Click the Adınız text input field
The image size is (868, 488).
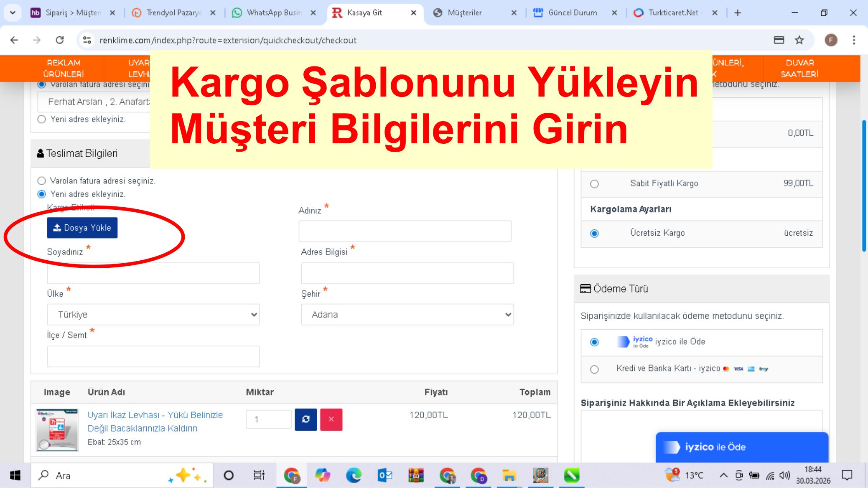pyautogui.click(x=405, y=231)
